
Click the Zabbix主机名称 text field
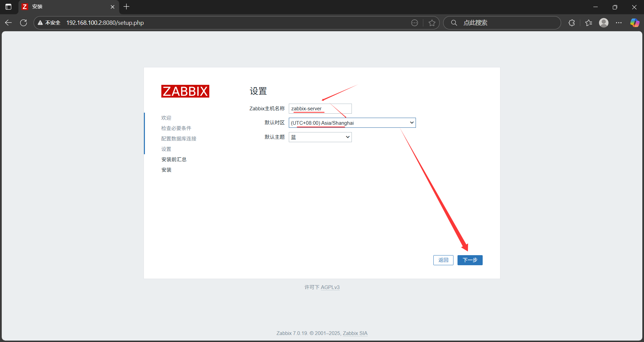(320, 109)
